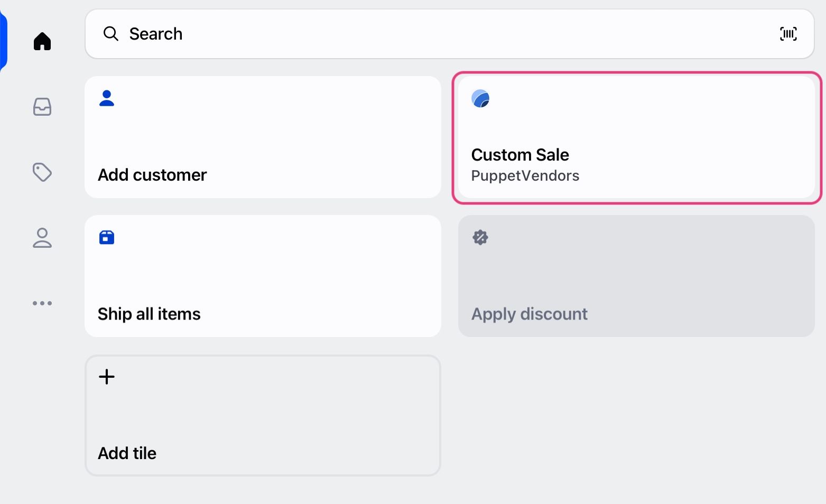
Task: Click the blue person icon on Add customer
Action: [x=107, y=98]
